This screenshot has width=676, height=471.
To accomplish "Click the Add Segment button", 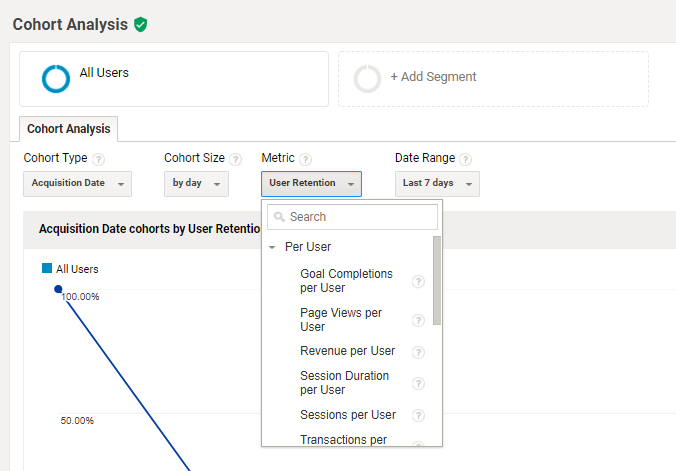I will point(493,78).
